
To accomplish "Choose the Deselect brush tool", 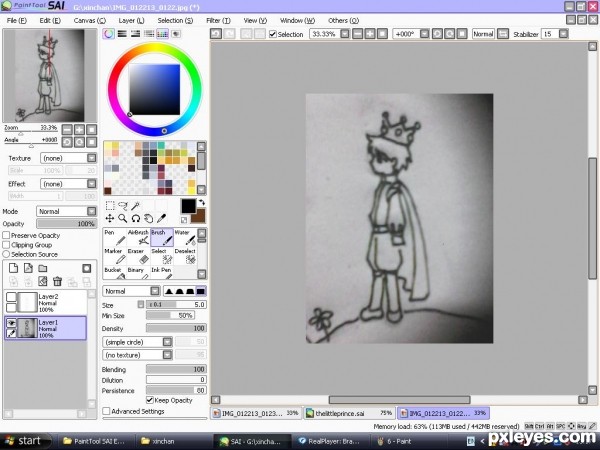I will coord(185,256).
